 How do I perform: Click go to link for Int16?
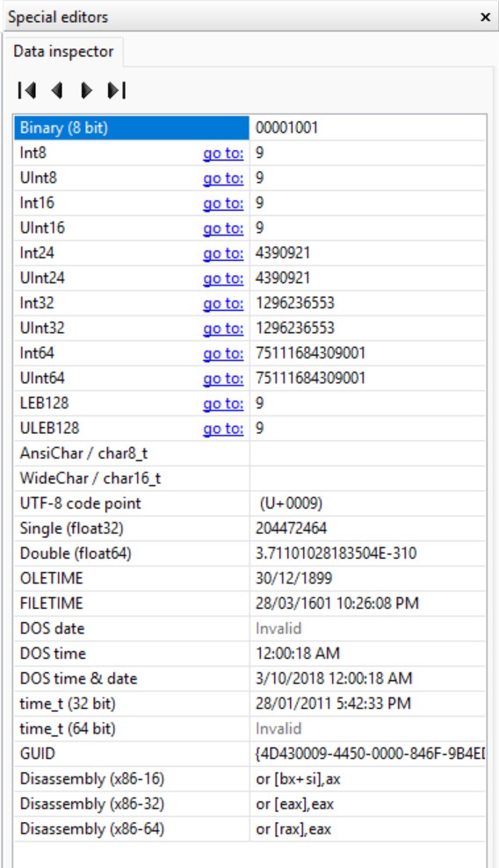pyautogui.click(x=223, y=203)
